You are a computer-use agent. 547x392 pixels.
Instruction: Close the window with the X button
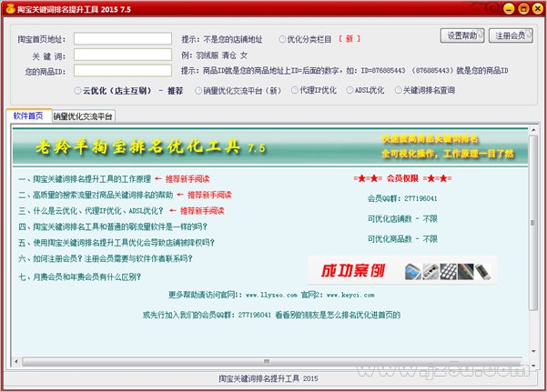(538, 8)
